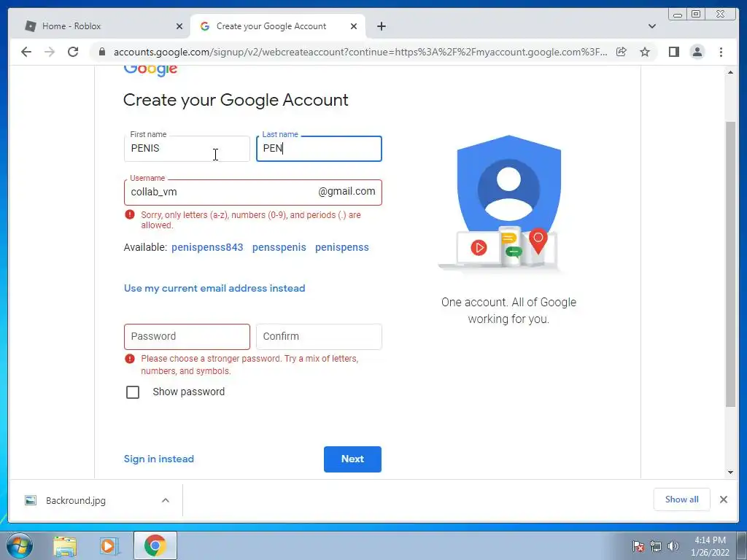Click the Google logo
The image size is (747, 560).
(x=150, y=70)
